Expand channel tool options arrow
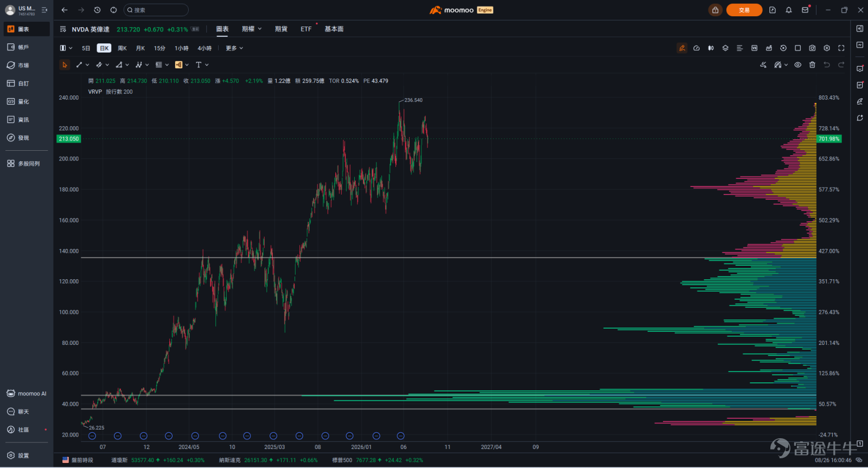This screenshot has width=868, height=468. 107,65
